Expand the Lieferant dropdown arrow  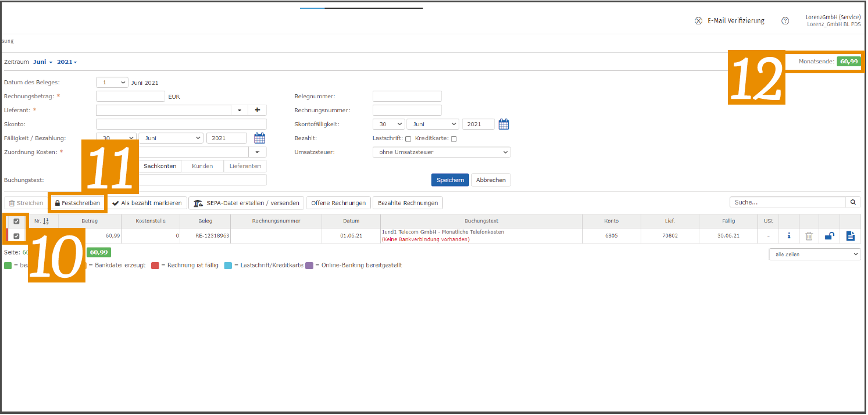pyautogui.click(x=240, y=110)
